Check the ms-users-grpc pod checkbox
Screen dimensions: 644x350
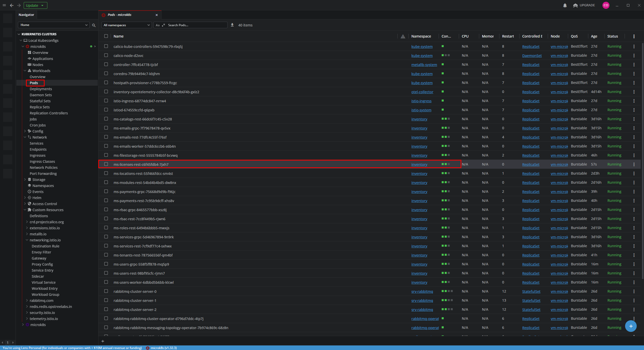click(x=106, y=264)
